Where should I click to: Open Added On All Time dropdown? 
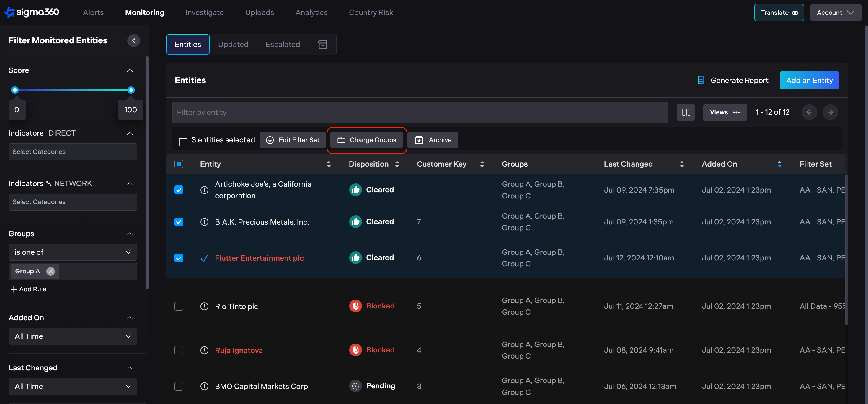(x=73, y=336)
